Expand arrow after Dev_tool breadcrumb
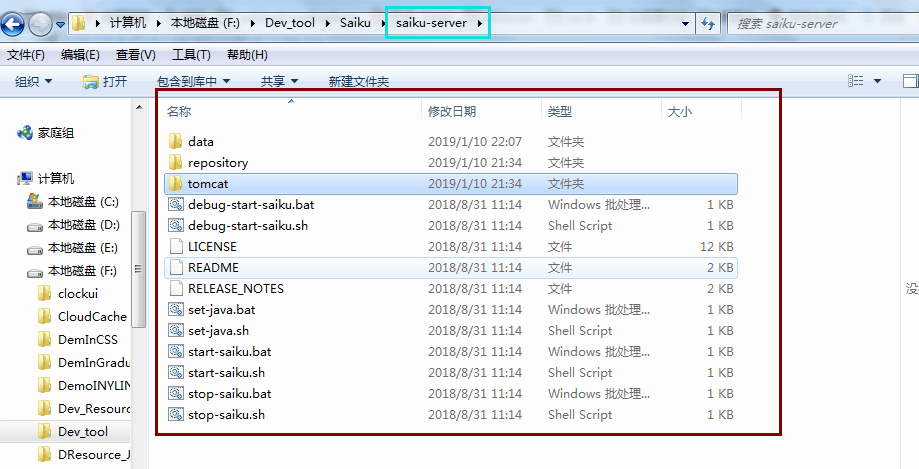The width and height of the screenshot is (919, 469). click(x=328, y=23)
